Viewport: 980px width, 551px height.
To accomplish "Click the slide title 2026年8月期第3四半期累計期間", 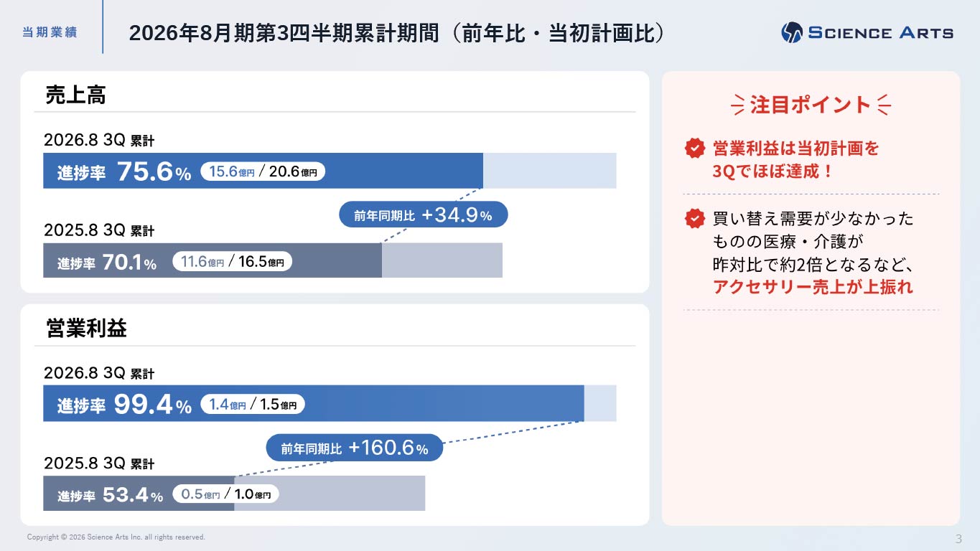I will pos(284,33).
